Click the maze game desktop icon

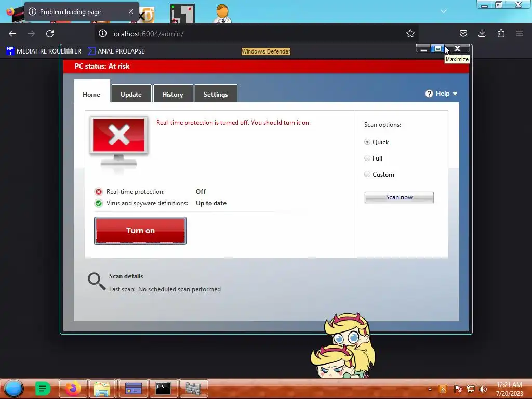[x=182, y=14]
